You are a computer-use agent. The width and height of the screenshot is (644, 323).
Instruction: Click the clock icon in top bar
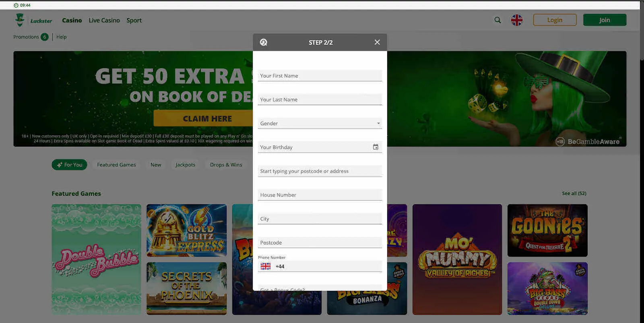16,5
